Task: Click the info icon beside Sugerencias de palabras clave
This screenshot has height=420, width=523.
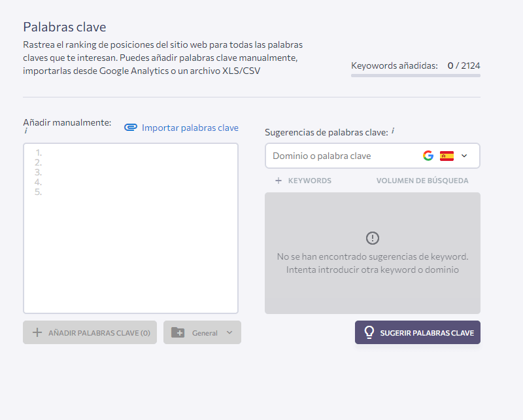Action: point(393,130)
